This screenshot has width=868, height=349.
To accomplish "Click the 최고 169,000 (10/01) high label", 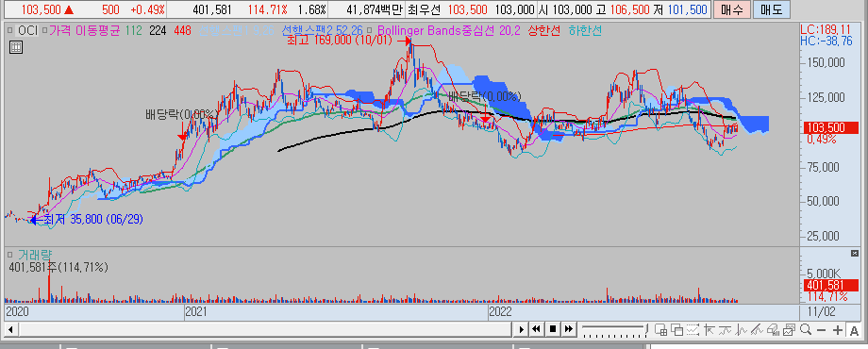I will coord(341,41).
